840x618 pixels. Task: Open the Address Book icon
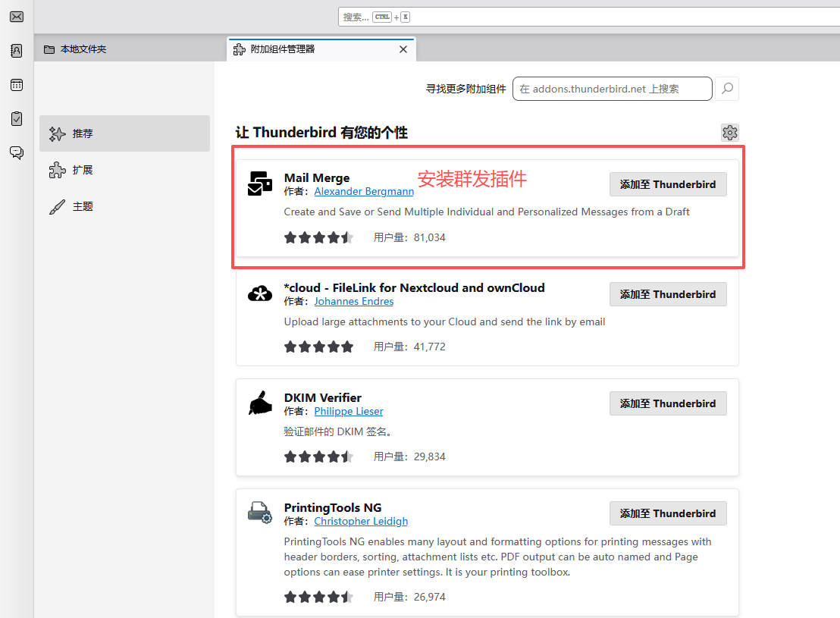(17, 50)
